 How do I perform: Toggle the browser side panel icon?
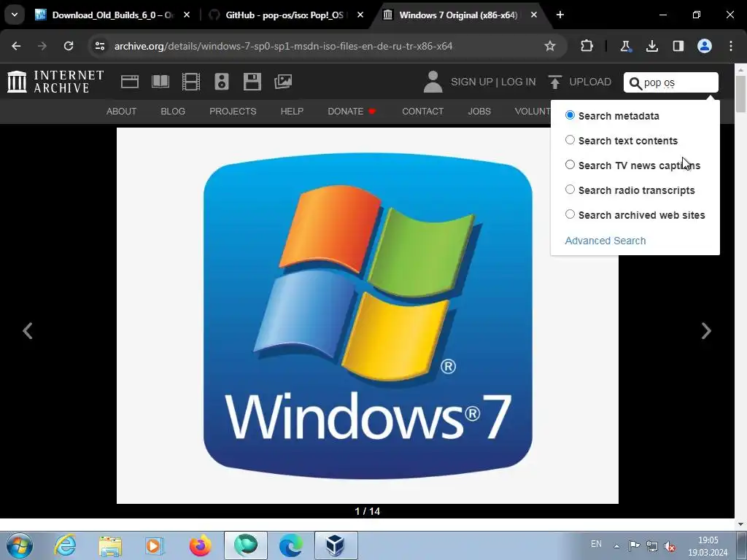coord(678,46)
